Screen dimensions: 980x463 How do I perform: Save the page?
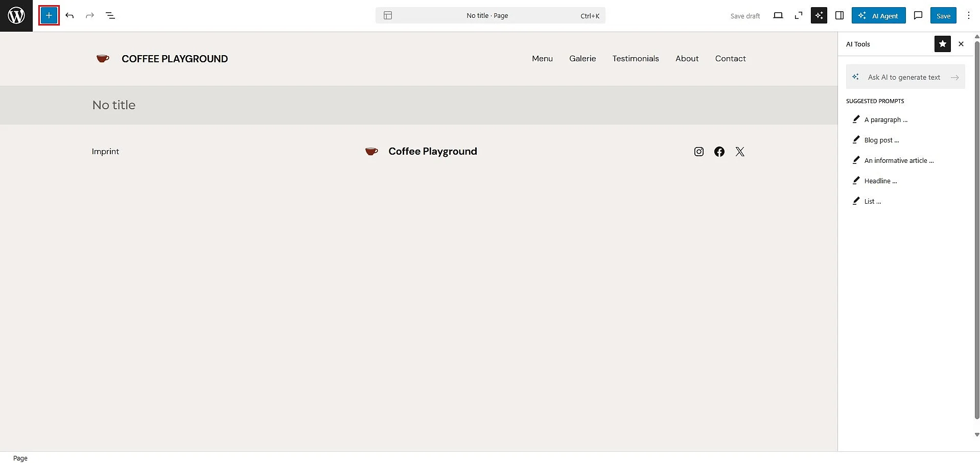(943, 16)
